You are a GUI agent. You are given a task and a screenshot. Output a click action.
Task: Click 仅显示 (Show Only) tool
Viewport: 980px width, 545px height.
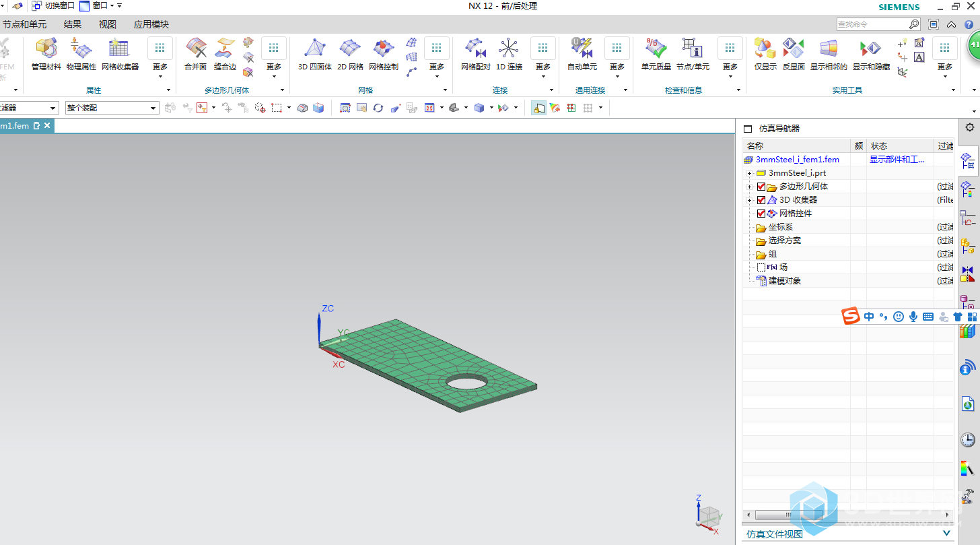(765, 55)
